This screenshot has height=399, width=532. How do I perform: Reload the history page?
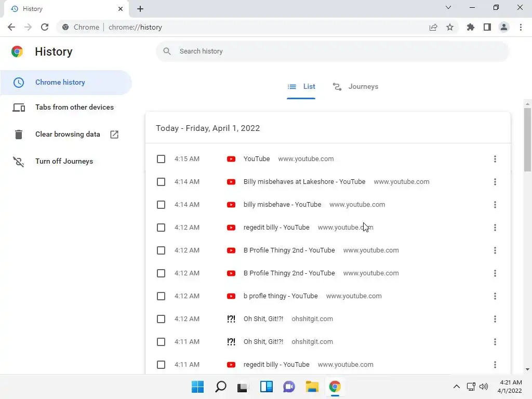click(x=45, y=27)
